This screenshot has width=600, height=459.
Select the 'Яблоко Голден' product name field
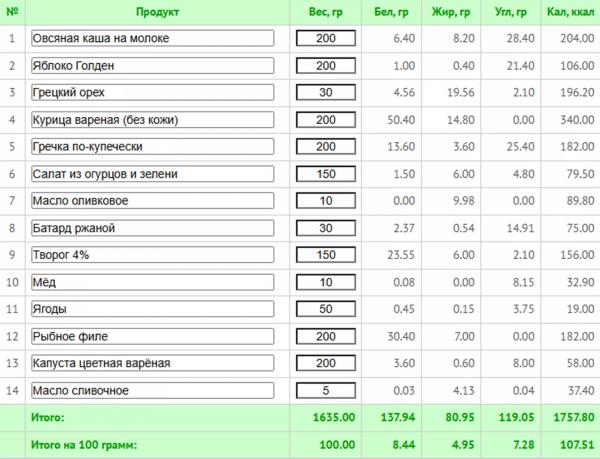[152, 66]
